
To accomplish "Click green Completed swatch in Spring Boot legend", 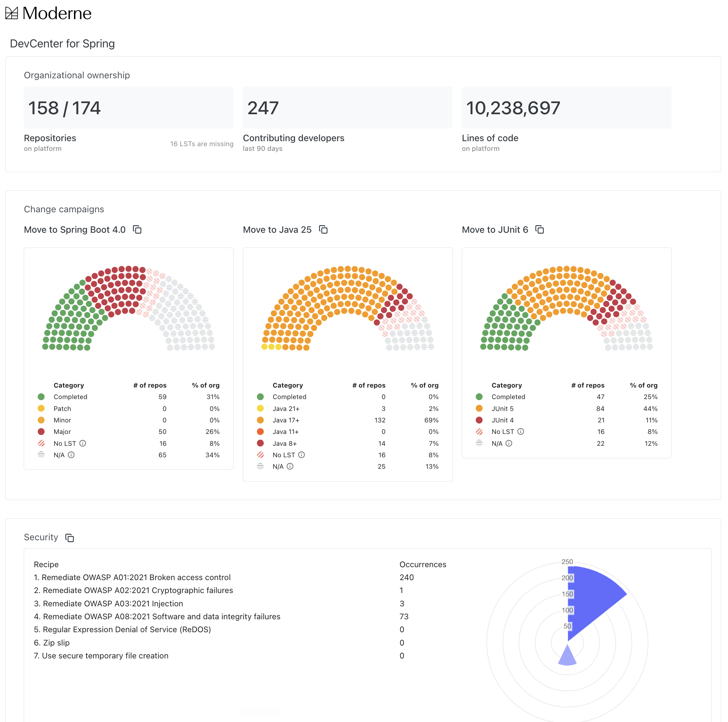I will coord(41,397).
